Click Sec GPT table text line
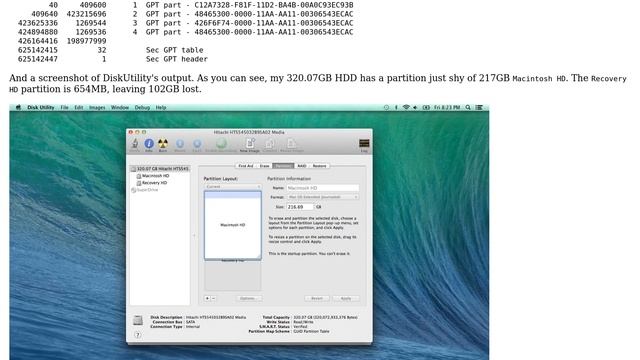640x360 pixels. [174, 50]
